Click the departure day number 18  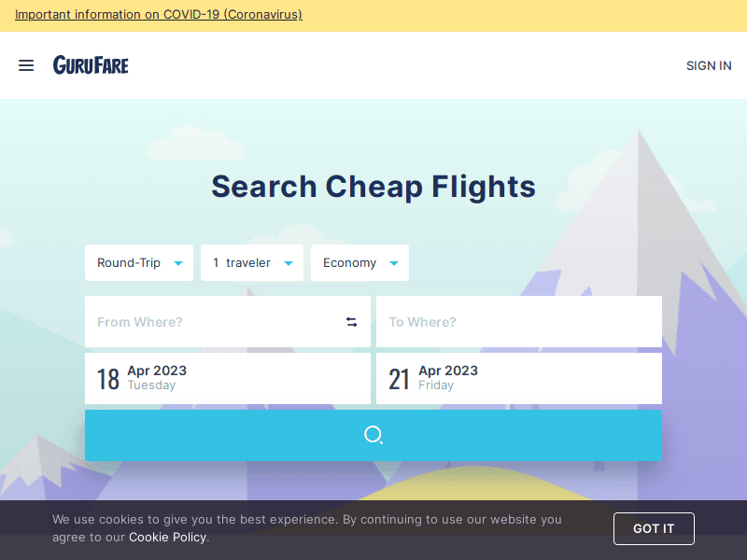(108, 379)
